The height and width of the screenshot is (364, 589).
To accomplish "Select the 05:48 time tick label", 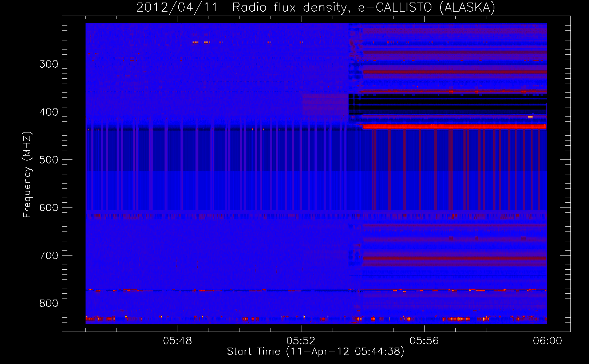I will click(x=177, y=341).
